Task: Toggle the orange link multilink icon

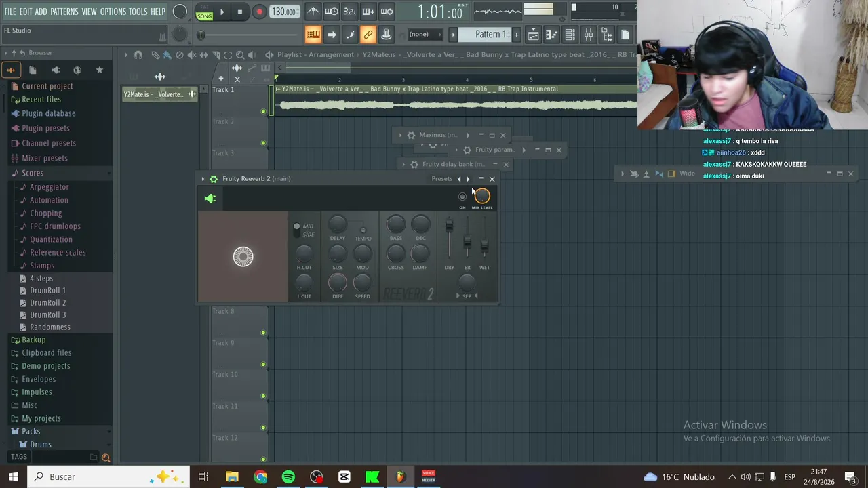Action: tap(368, 35)
